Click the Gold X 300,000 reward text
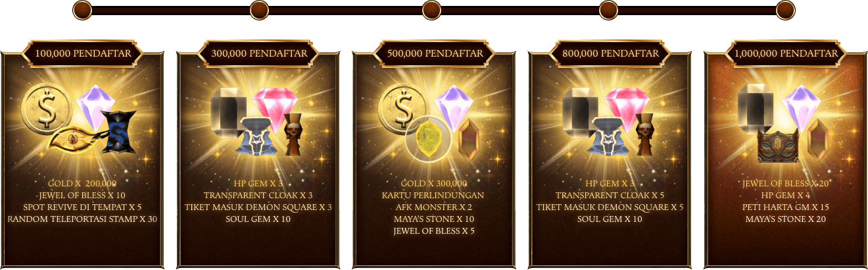This screenshot has width=868, height=270. [434, 184]
